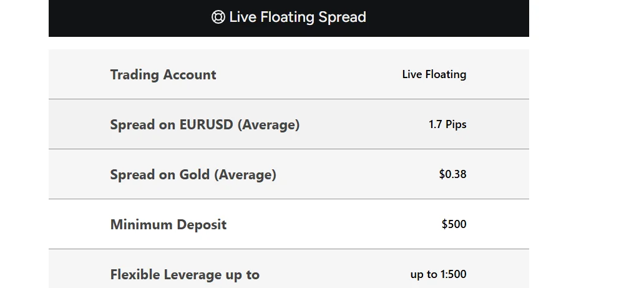Click the Spread on Gold (Average) label

[x=193, y=175]
